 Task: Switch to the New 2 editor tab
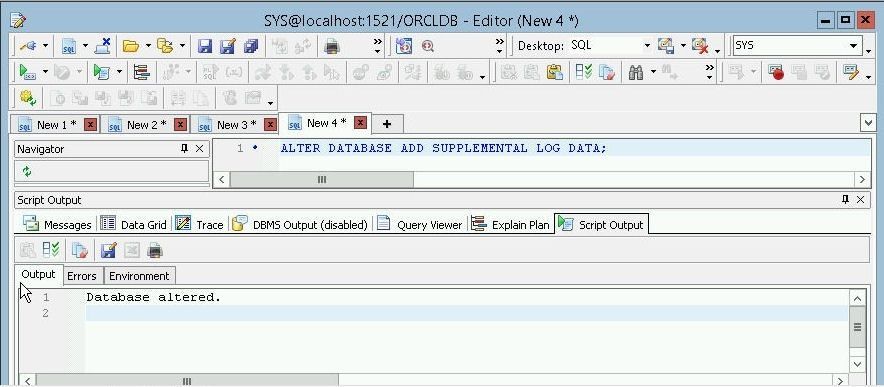click(147, 125)
